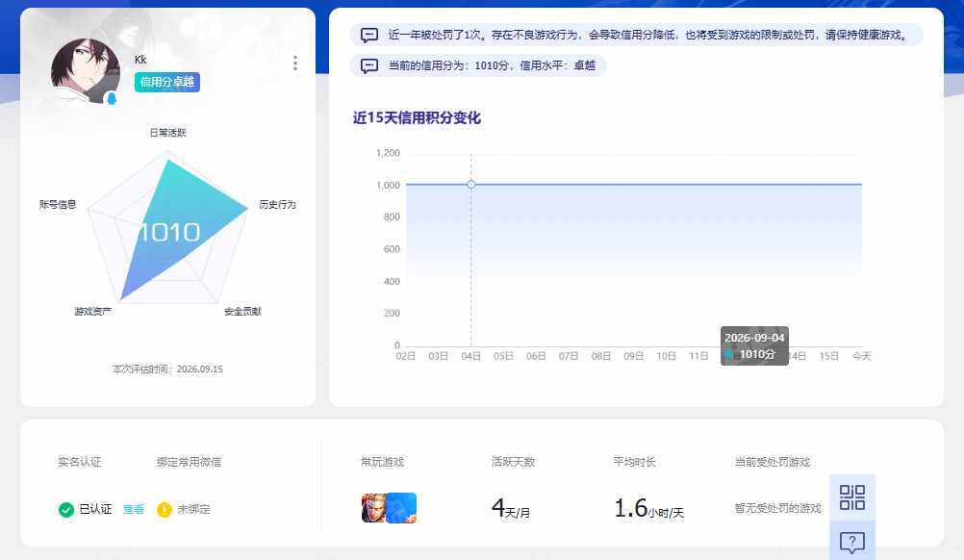Click the 历史行为 radar label
The width and height of the screenshot is (964, 560).
277,205
